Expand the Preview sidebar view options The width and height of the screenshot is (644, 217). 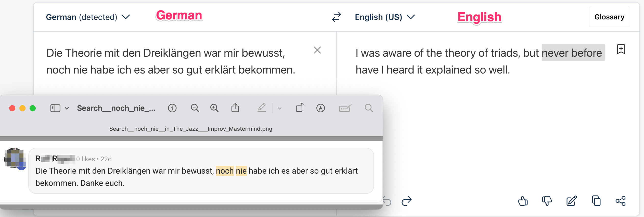pos(67,108)
